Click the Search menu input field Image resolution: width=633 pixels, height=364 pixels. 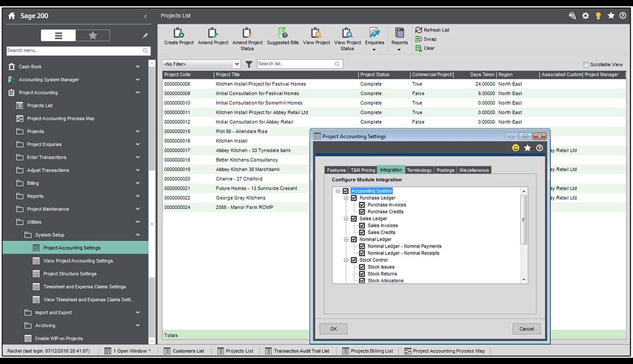pyautogui.click(x=78, y=50)
